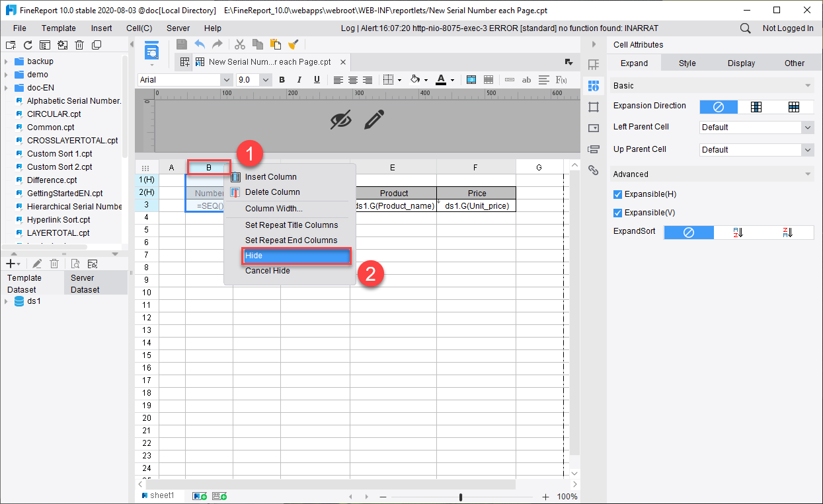823x504 pixels.
Task: Redo the last undone action
Action: (217, 44)
